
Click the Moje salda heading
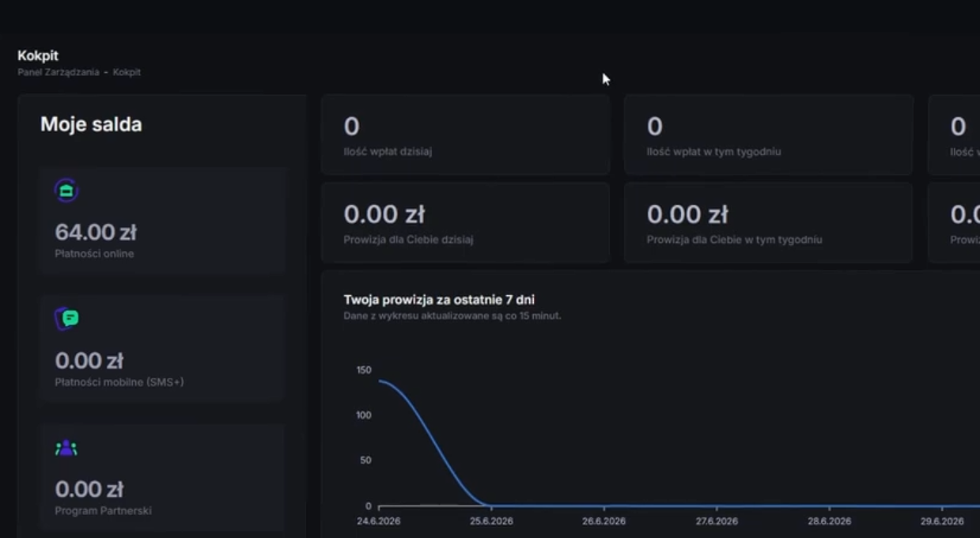click(x=91, y=124)
